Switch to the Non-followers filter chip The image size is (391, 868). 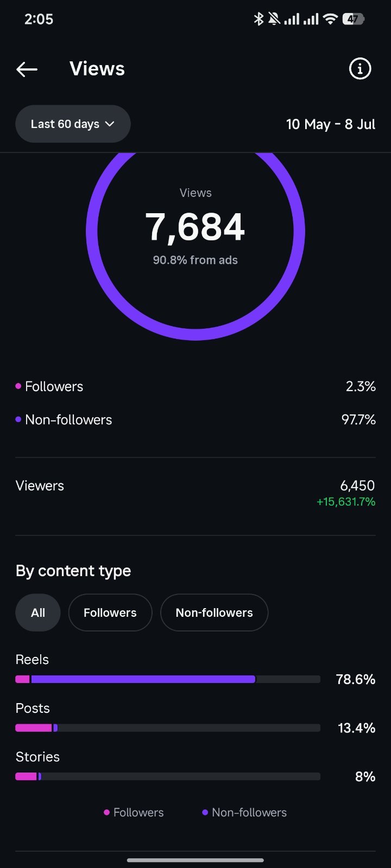[215, 612]
